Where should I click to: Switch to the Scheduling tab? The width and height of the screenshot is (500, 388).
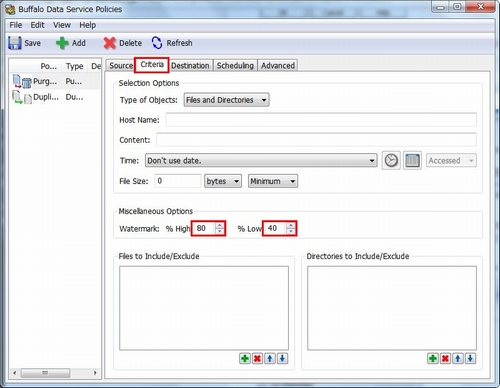(235, 66)
